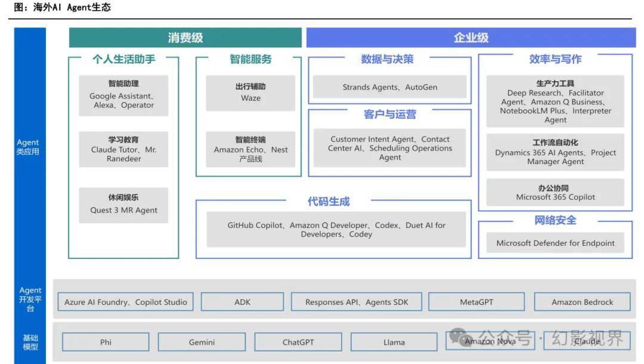Click the Microsoft Defender for Endpoint box
The image size is (644, 364).
click(555, 243)
